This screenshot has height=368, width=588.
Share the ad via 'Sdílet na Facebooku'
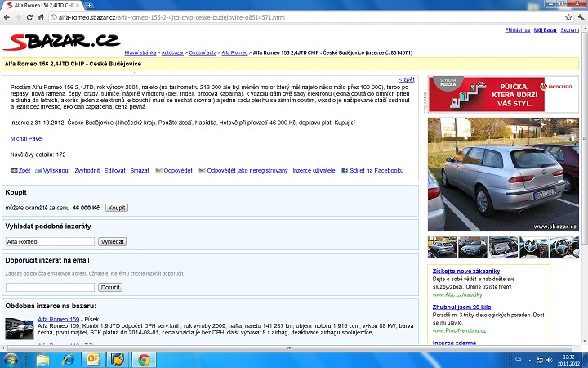coord(373,170)
